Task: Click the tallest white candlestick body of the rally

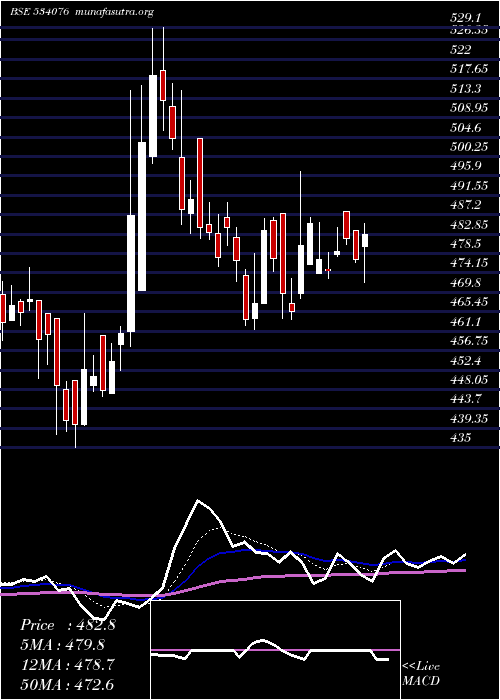Action: (142, 217)
